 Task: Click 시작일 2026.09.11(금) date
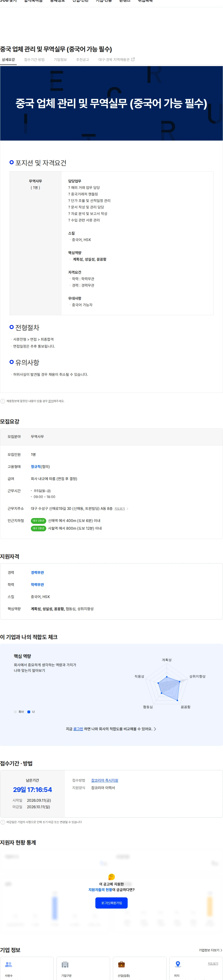[x=39, y=800]
